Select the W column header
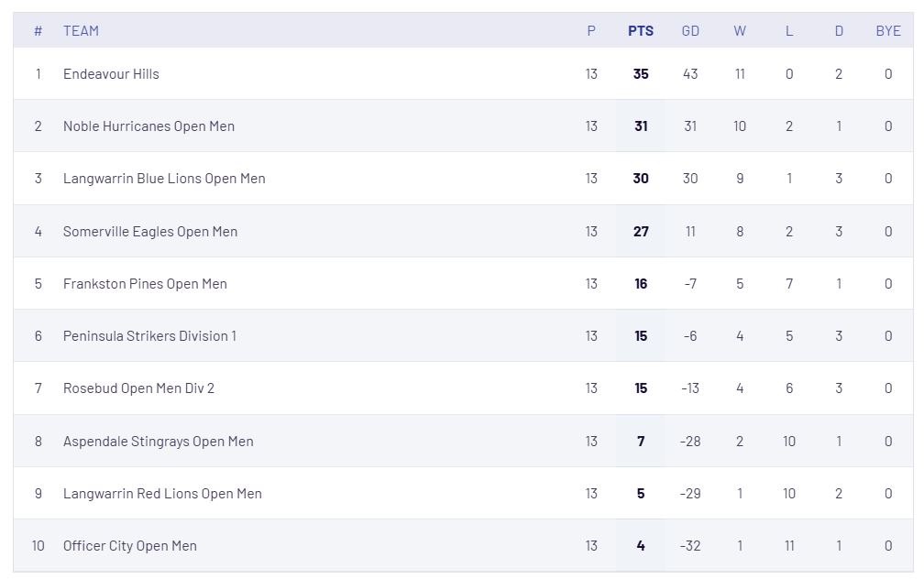 click(x=740, y=30)
